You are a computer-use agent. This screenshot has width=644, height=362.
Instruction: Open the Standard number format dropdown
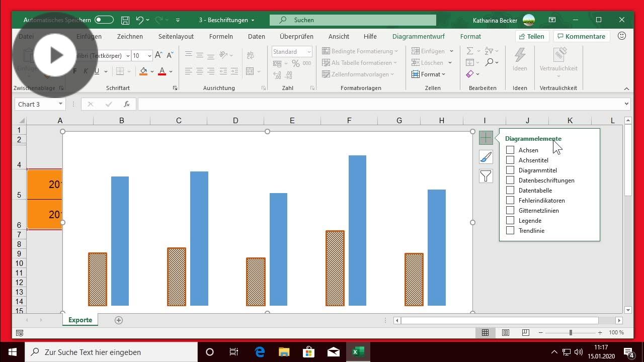[x=308, y=51]
